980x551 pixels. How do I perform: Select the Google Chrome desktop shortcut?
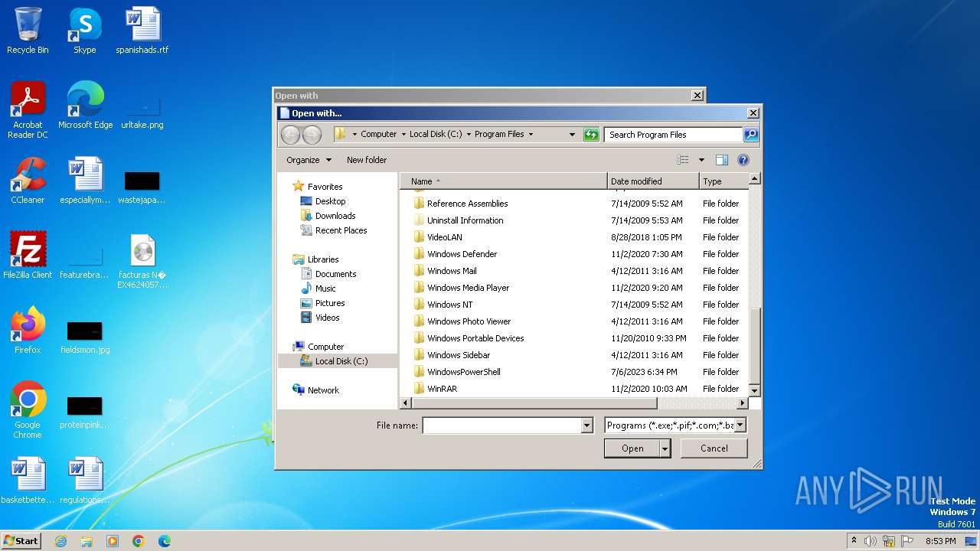coord(28,410)
